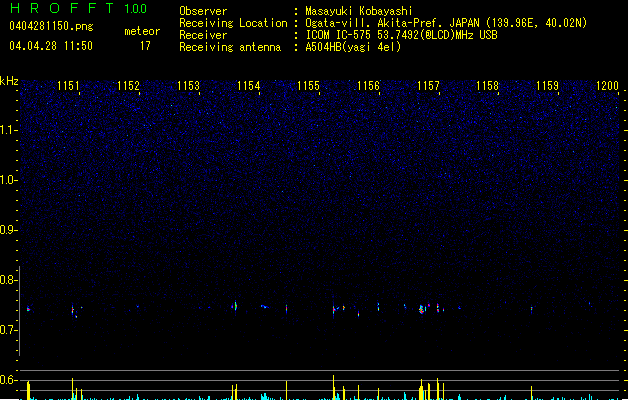Click the Receiving antenna label
The height and width of the screenshot is (400, 629).
pyautogui.click(x=230, y=47)
